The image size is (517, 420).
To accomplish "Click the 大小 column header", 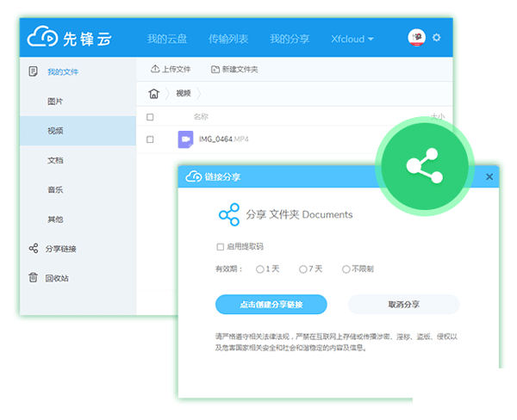I will [x=438, y=117].
